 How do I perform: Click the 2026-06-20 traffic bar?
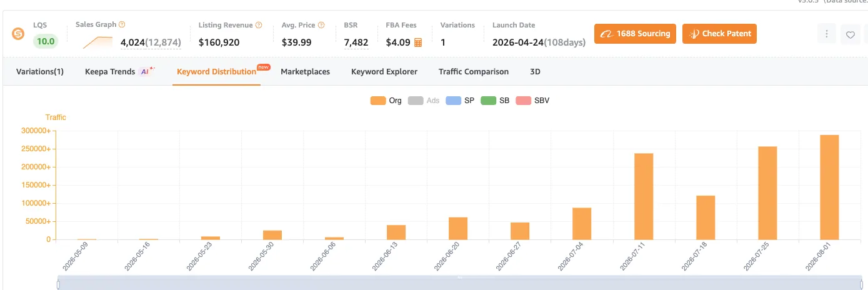click(x=458, y=228)
